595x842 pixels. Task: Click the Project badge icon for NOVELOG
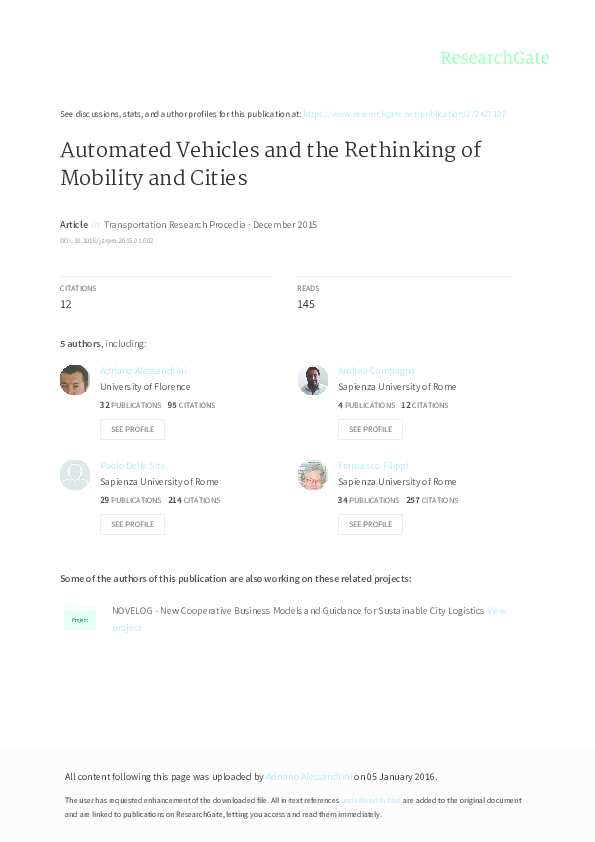tap(79, 618)
